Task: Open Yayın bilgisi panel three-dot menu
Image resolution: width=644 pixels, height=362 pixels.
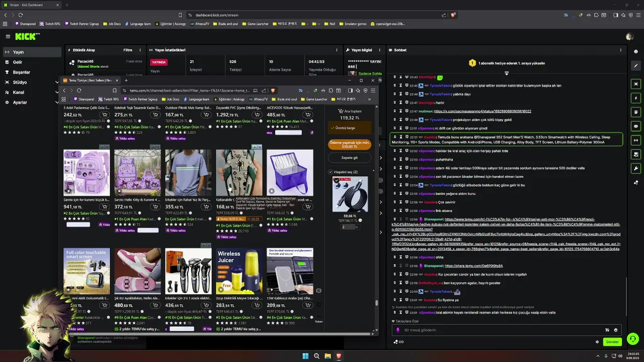Action: (379, 50)
